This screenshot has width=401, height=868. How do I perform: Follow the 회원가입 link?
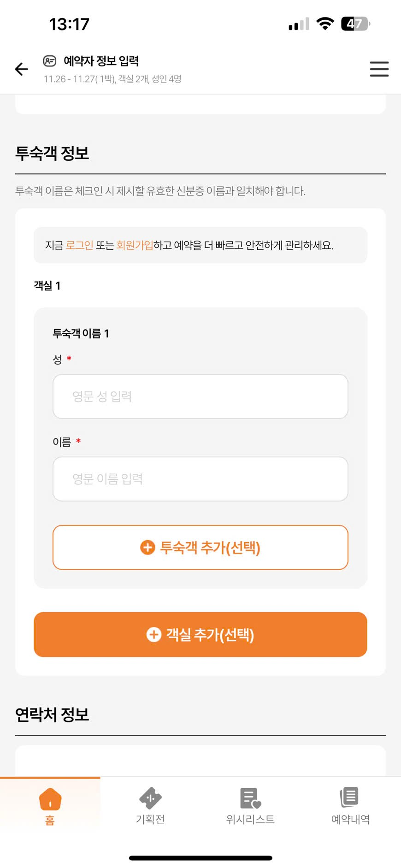(x=135, y=245)
